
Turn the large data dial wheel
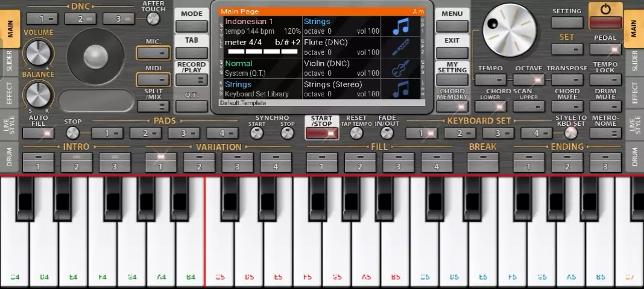click(x=510, y=31)
